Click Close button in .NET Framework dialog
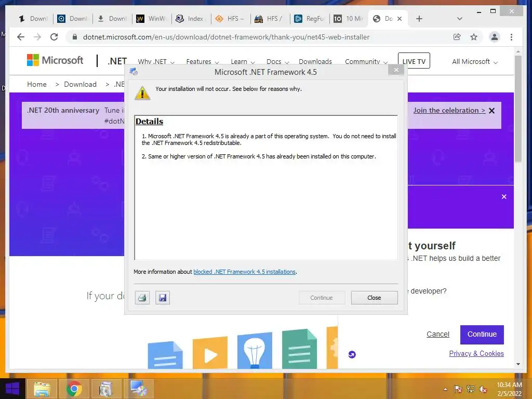The width and height of the screenshot is (532, 399). tap(374, 298)
